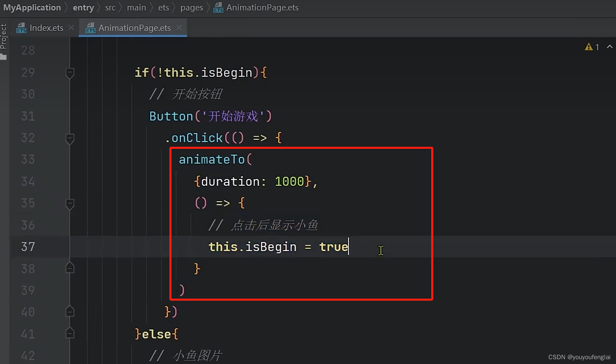This screenshot has width=616, height=364.
Task: Jump to the previous highlighted error via the up arrow
Action: 610,47
